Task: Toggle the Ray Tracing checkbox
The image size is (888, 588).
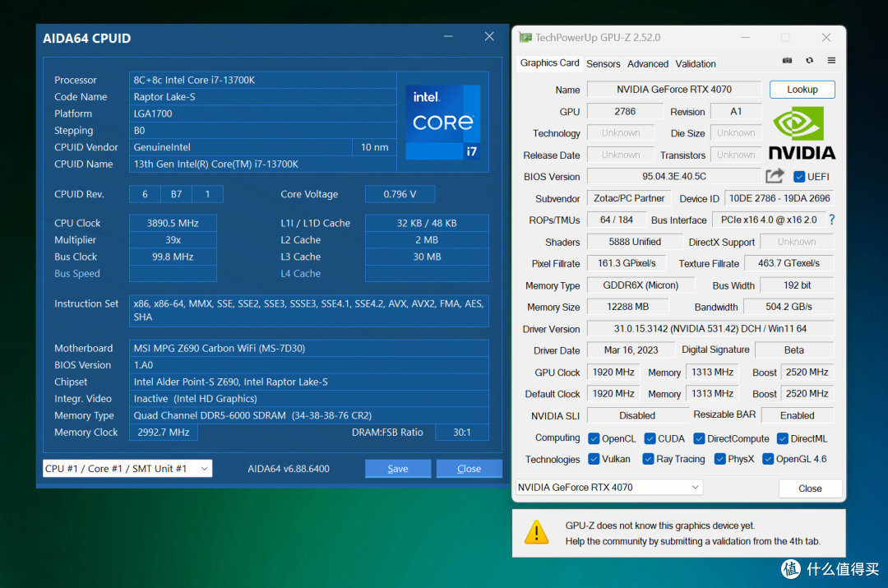Action: (x=649, y=459)
